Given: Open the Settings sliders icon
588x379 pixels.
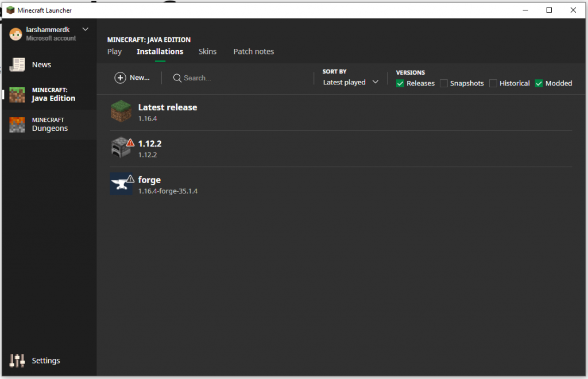Looking at the screenshot, I should (x=17, y=361).
